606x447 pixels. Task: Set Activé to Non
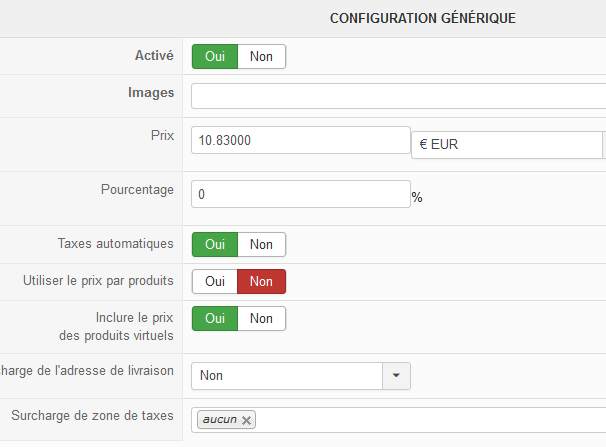[261, 57]
